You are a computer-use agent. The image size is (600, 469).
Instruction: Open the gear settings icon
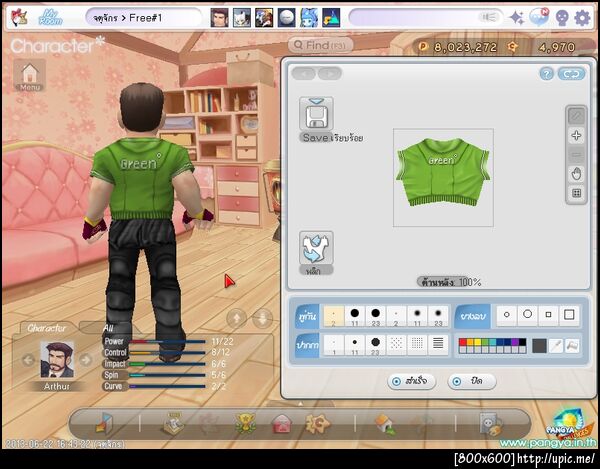(x=582, y=18)
